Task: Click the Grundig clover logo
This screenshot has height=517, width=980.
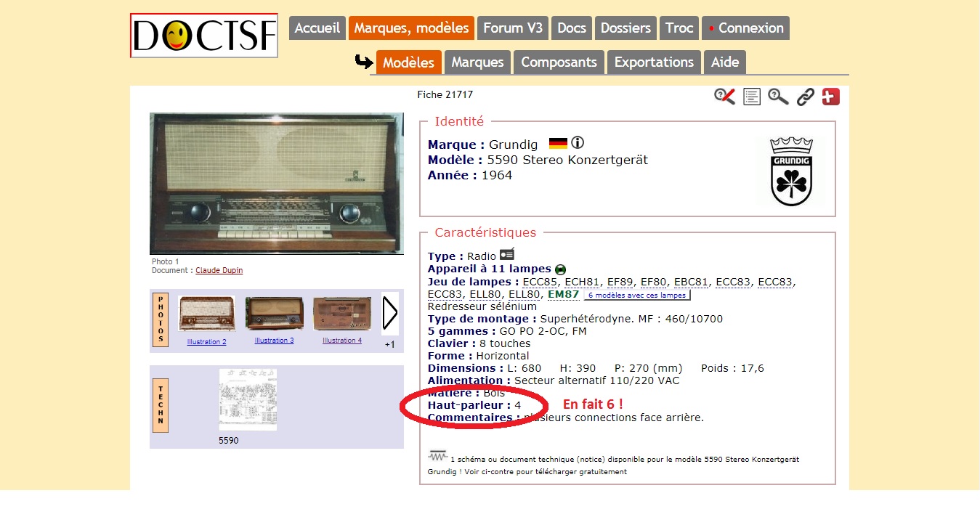Action: 791,171
